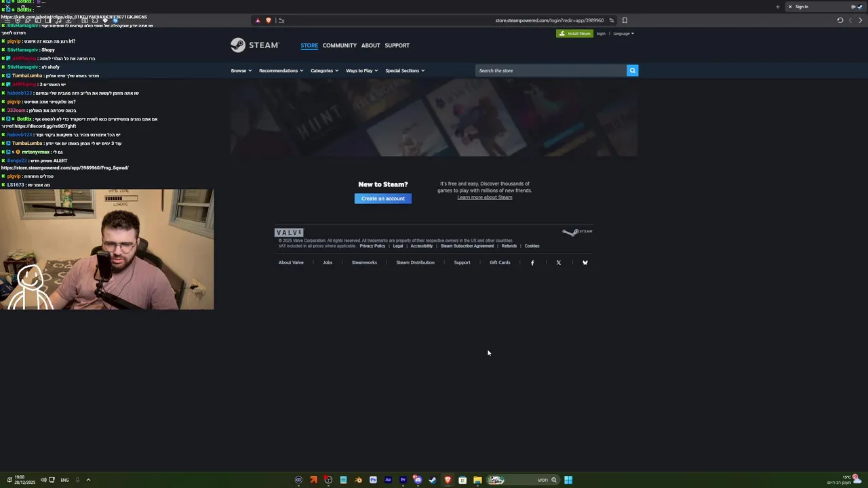Viewport: 868px width, 488px height.
Task: Expand the Recommendations dropdown
Action: pos(281,70)
